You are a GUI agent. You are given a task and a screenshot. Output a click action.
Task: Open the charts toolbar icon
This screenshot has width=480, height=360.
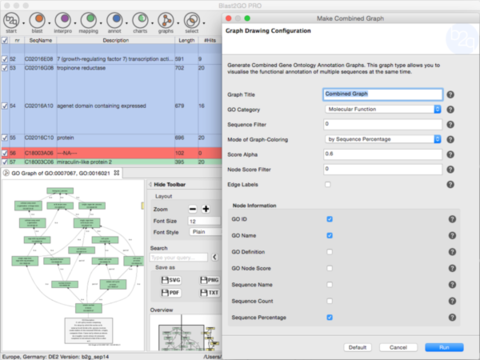[140, 21]
